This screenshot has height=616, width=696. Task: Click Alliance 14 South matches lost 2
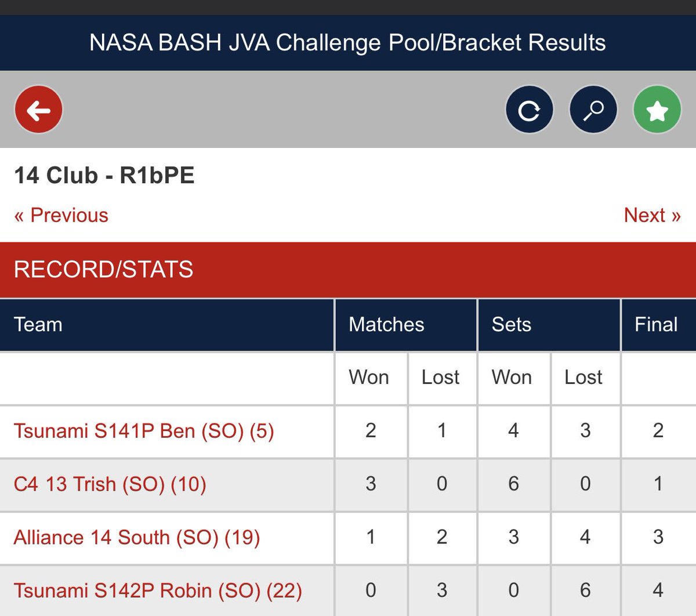pos(443,538)
